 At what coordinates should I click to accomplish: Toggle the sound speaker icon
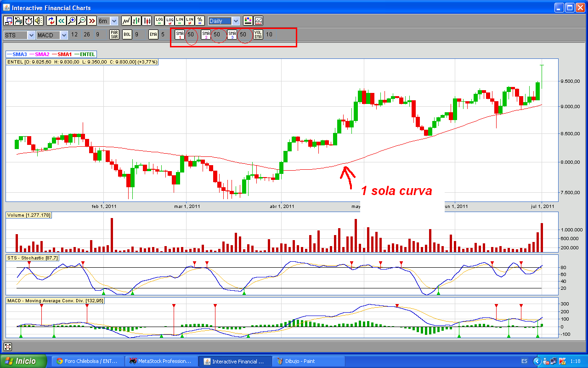38,21
